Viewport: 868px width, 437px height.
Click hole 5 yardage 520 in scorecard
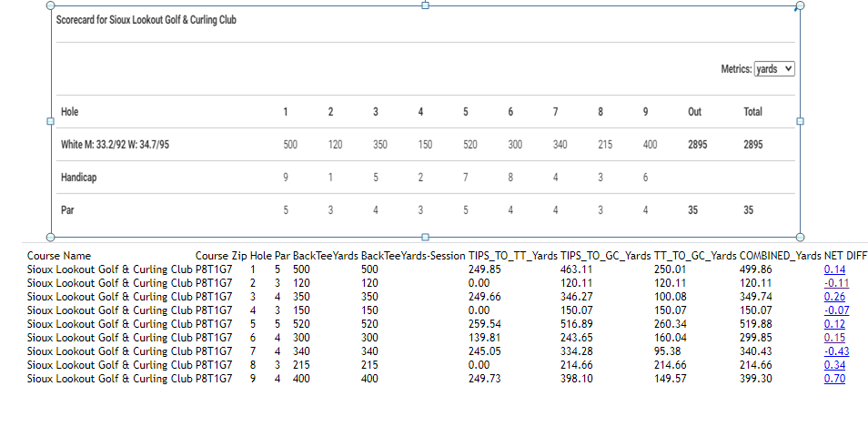click(x=470, y=145)
